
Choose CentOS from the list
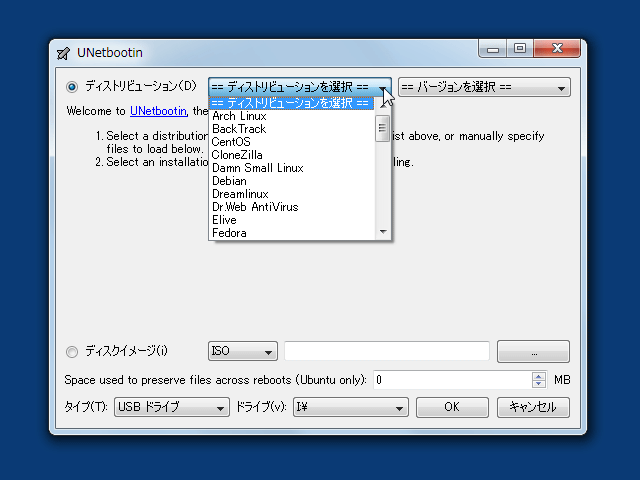(x=291, y=142)
